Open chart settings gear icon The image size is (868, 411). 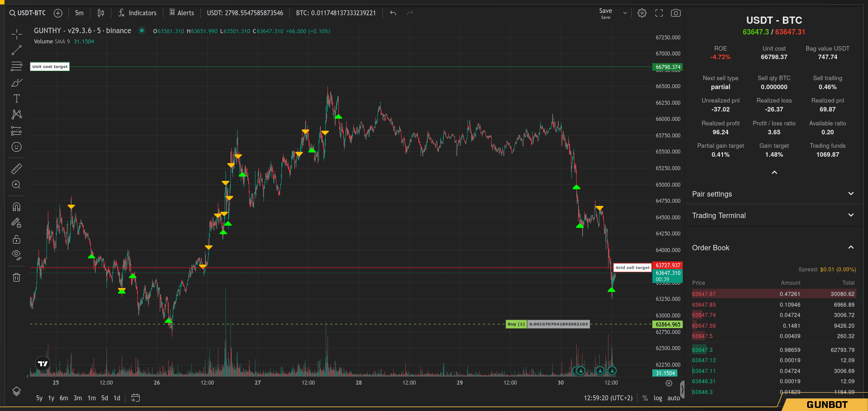point(642,13)
